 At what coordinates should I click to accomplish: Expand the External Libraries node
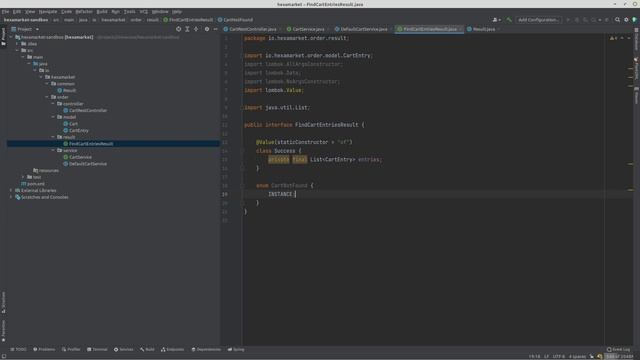(11, 190)
